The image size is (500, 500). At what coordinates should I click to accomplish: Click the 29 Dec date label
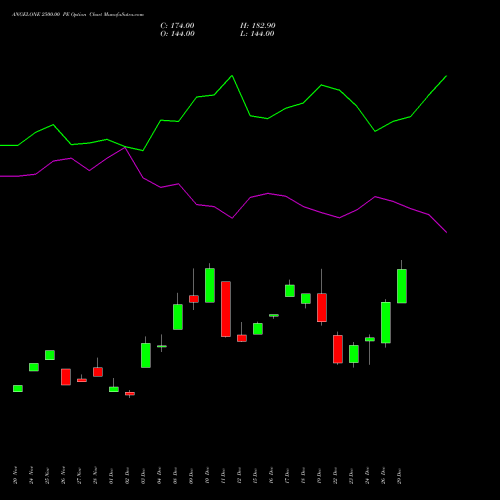(x=399, y=476)
